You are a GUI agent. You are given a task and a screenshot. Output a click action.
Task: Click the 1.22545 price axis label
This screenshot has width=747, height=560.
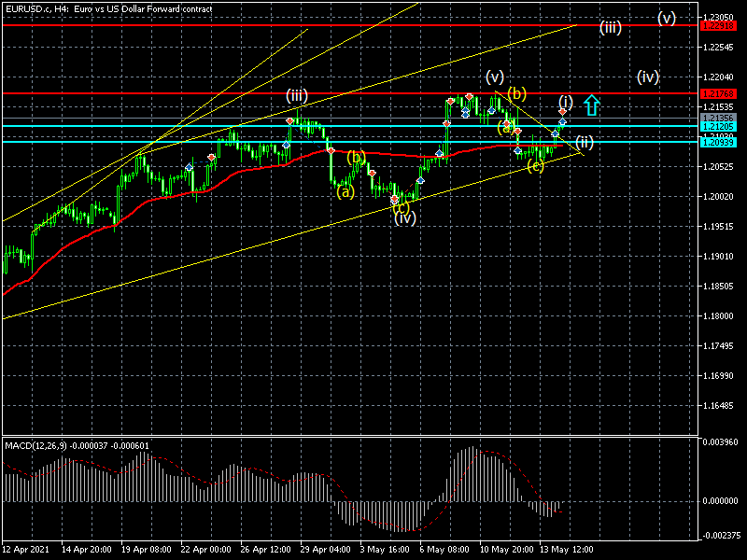(x=718, y=48)
